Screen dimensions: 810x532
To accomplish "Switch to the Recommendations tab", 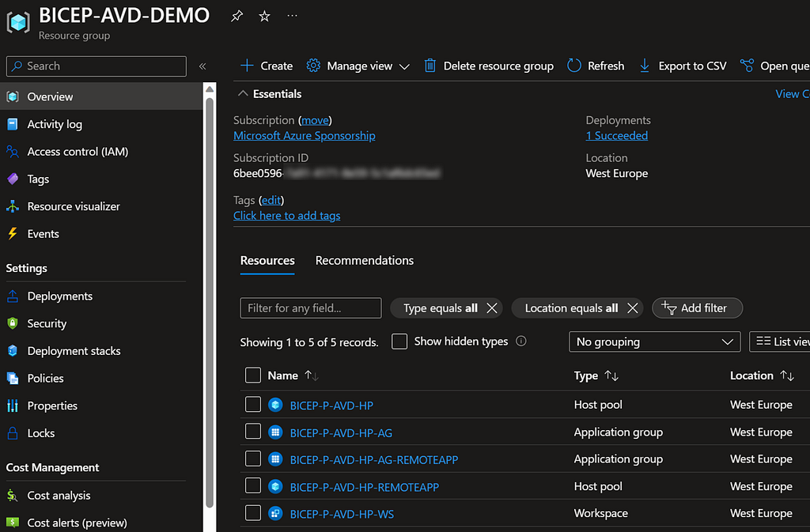I will click(x=364, y=261).
